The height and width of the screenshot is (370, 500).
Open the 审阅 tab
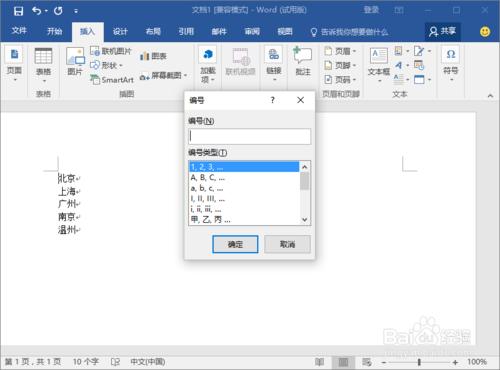coord(252,31)
